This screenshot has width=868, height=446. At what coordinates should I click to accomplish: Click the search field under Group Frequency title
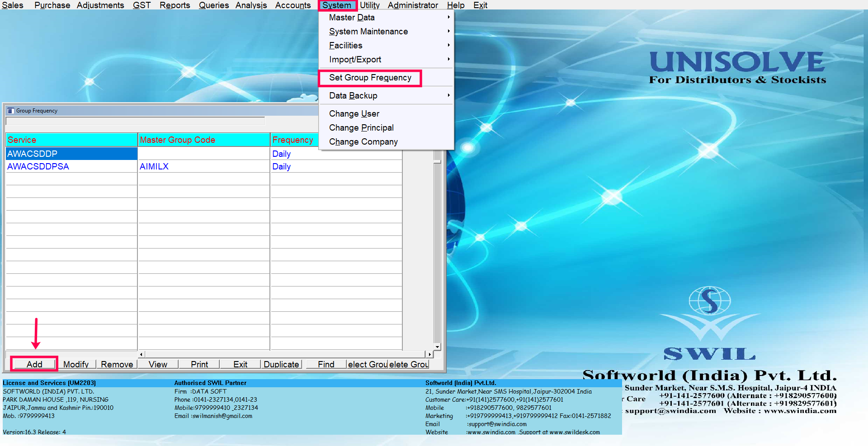point(135,121)
